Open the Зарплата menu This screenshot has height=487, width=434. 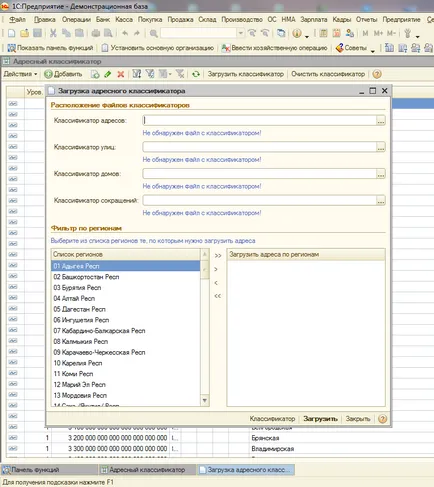313,19
